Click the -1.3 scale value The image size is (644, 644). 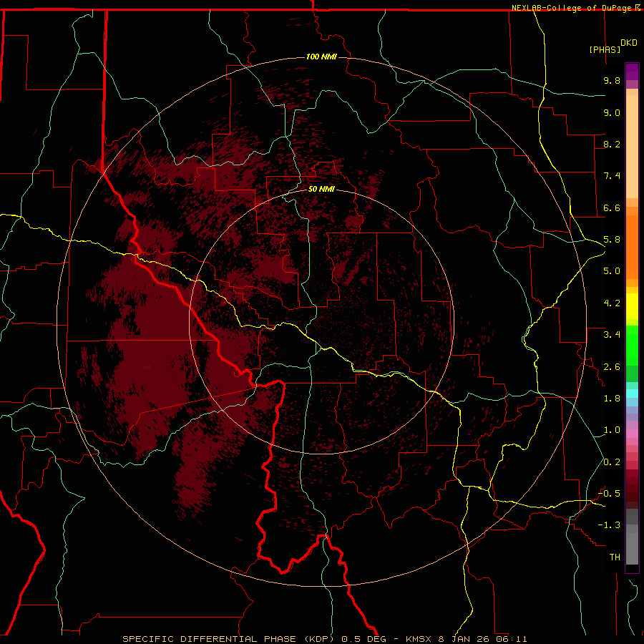[609, 525]
